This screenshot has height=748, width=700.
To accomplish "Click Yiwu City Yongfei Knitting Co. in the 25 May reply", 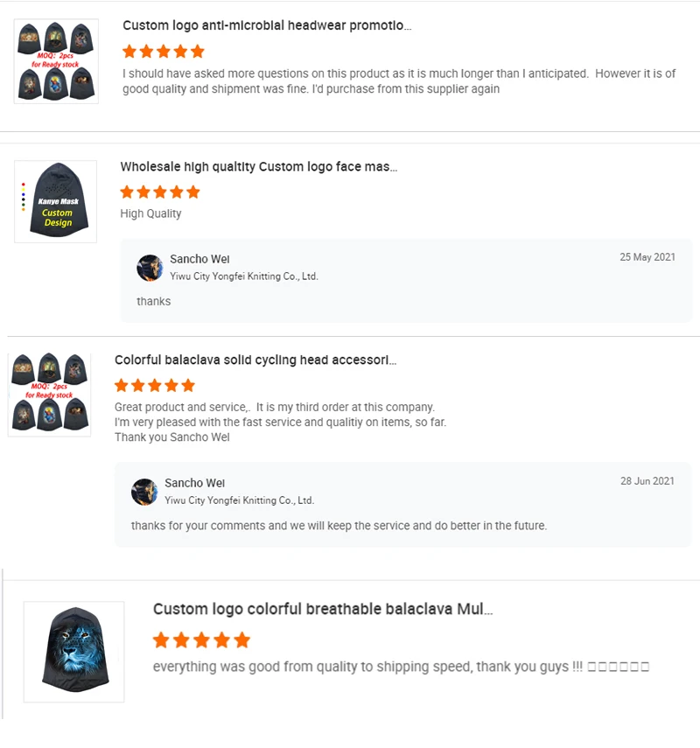I will 243,276.
